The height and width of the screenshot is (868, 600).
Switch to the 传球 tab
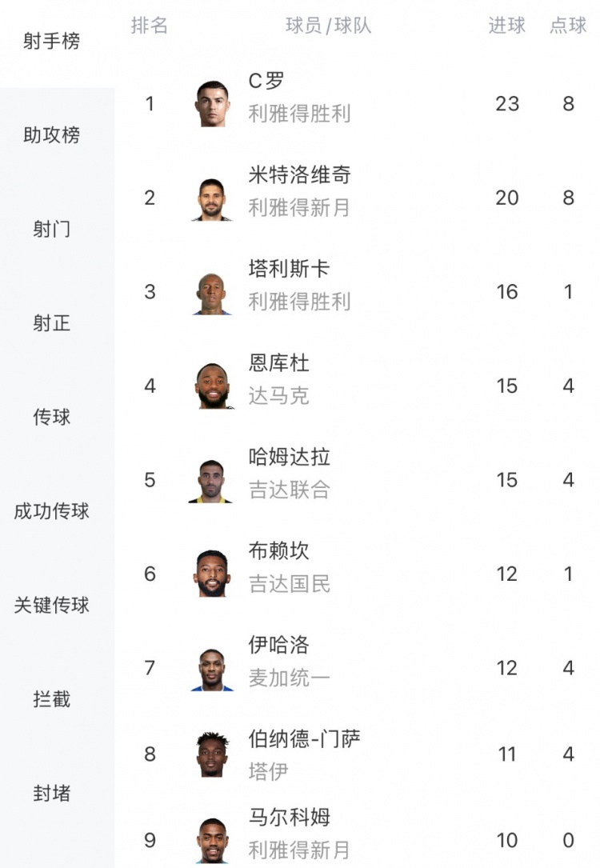(x=52, y=417)
